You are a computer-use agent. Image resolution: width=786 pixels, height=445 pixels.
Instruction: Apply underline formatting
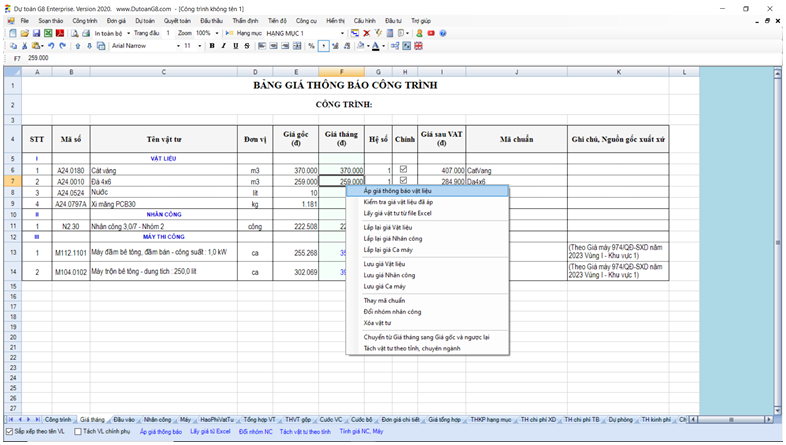click(x=235, y=46)
